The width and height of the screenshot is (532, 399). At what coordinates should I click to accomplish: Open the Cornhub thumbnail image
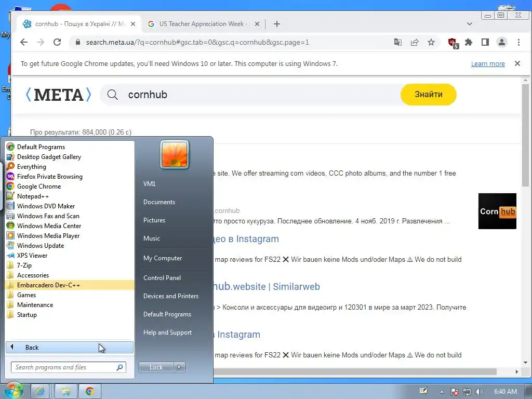(497, 211)
